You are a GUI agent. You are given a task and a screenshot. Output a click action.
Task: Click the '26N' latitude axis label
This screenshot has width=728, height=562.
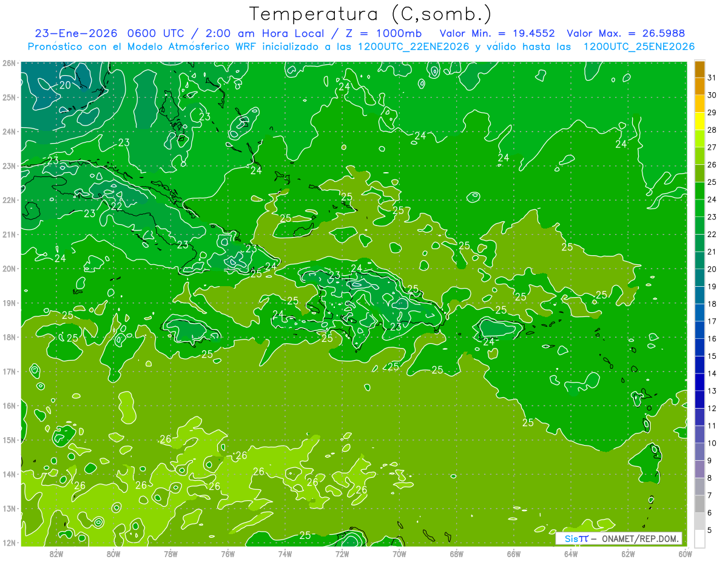click(x=9, y=62)
